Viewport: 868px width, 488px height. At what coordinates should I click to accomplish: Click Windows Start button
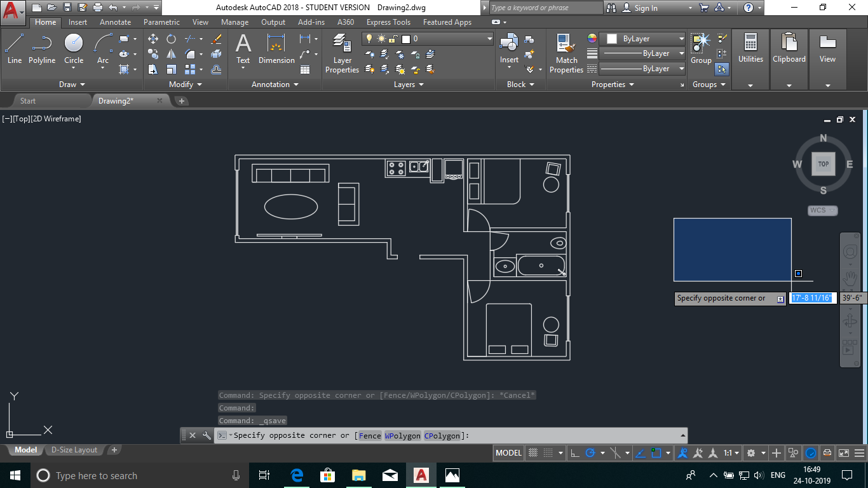tap(15, 475)
